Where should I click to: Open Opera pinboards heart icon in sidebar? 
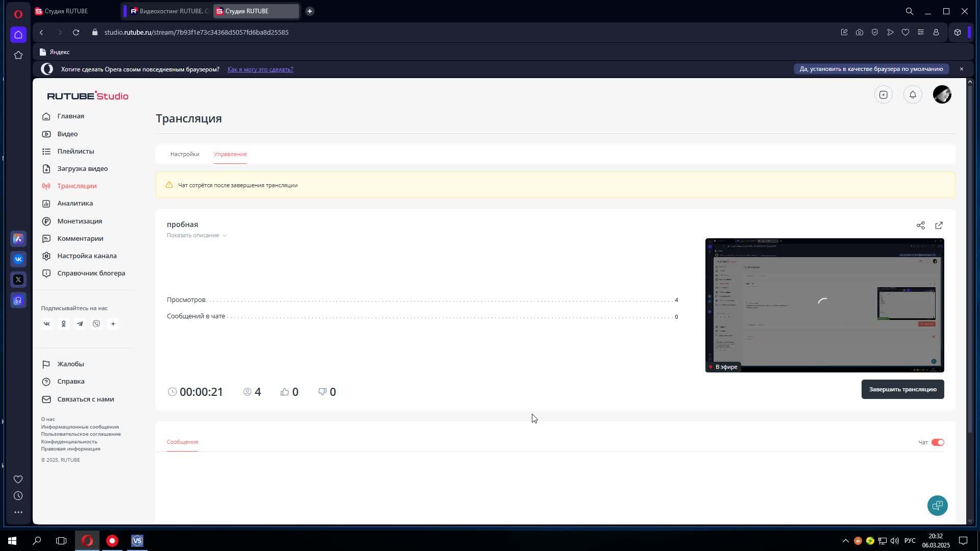click(x=18, y=480)
